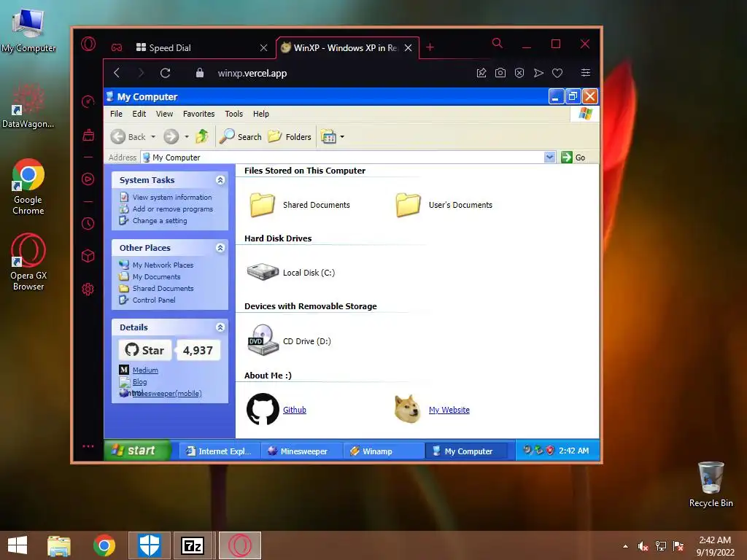The image size is (747, 560).
Task: Open the Help menu
Action: pyautogui.click(x=261, y=114)
